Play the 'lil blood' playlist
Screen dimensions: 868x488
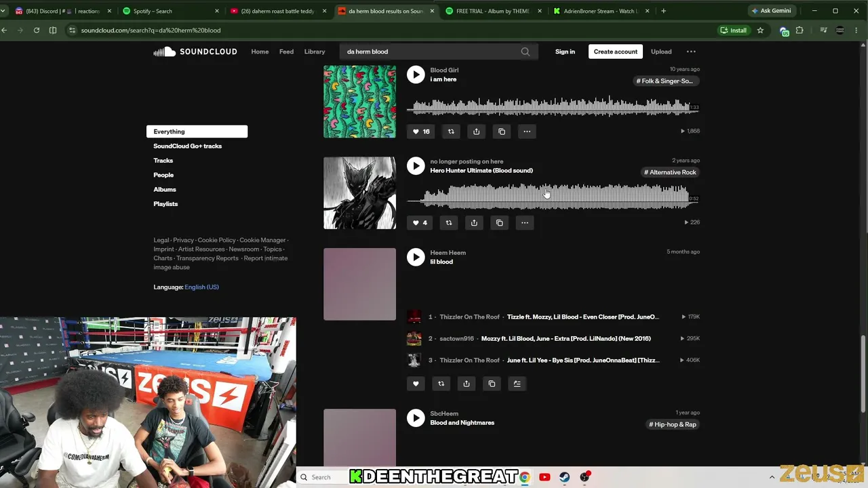click(x=416, y=257)
